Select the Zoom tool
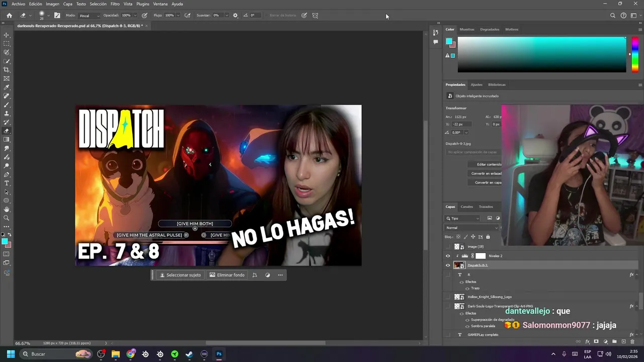Viewport: 644px width, 362px height. pos(7,218)
